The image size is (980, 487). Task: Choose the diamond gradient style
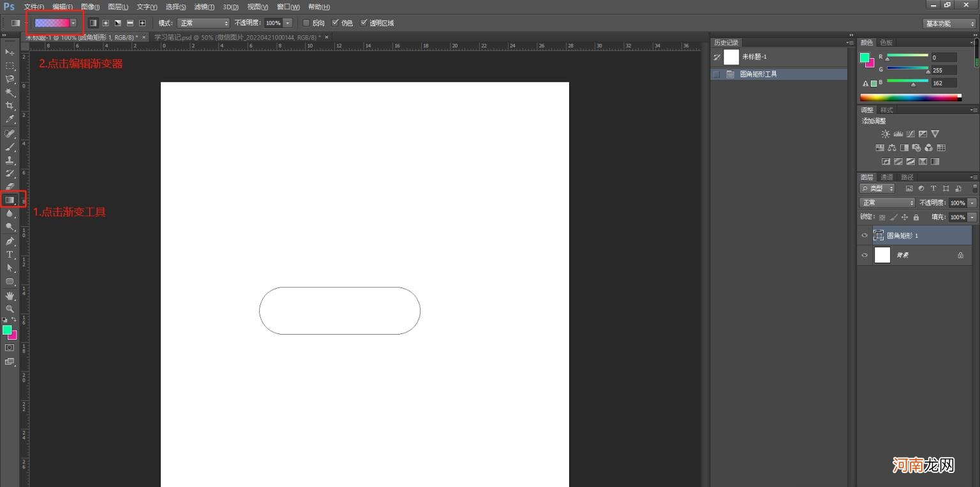coord(142,23)
